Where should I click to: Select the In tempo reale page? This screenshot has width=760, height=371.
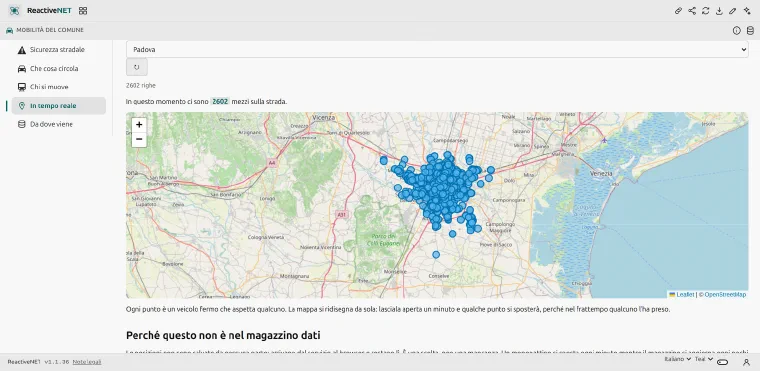[59, 106]
